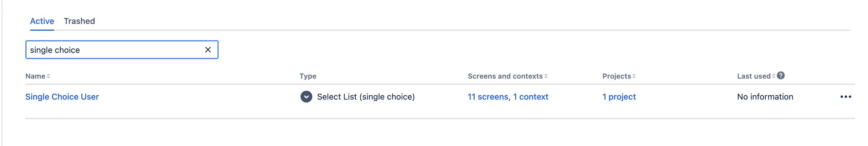
Task: Clear the search field with the X
Action: (x=208, y=50)
